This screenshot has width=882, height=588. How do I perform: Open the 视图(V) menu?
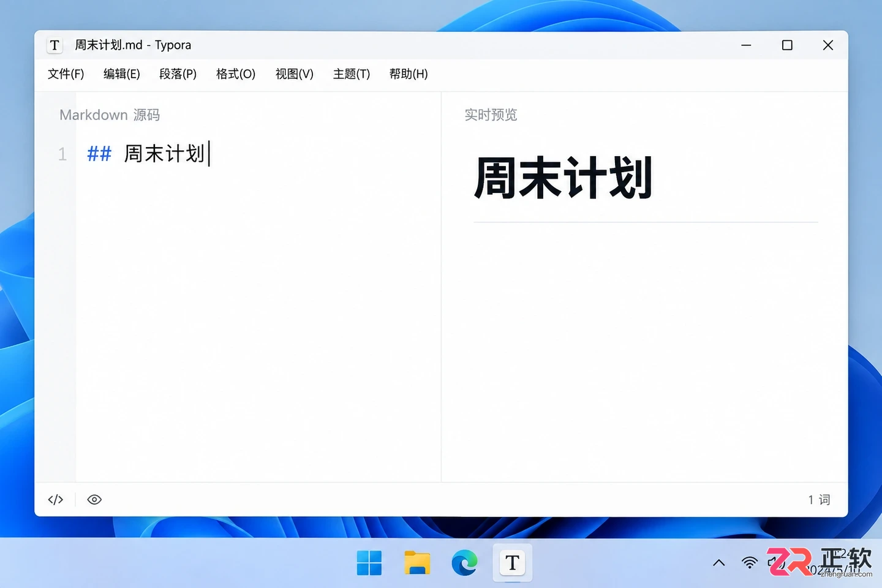click(x=295, y=74)
